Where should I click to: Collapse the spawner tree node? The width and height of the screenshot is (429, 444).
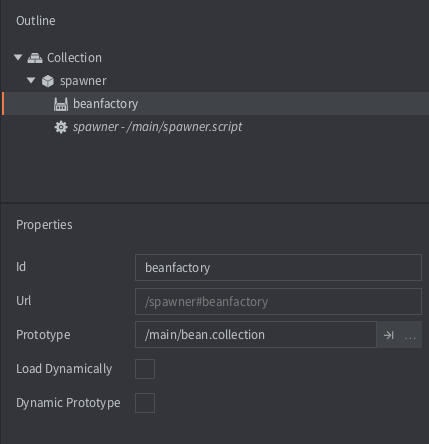coord(31,80)
